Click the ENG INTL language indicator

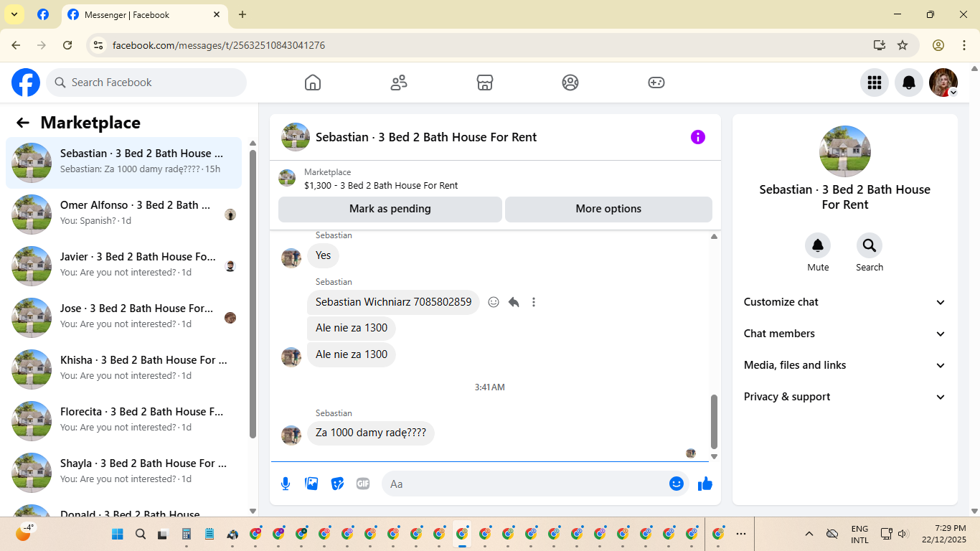pyautogui.click(x=859, y=534)
